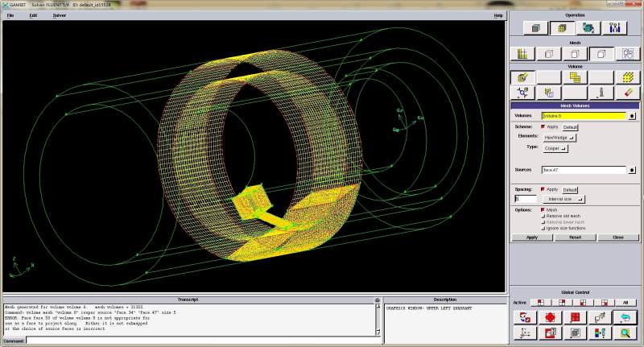
Task: Open the Tools operation icon
Action: click(614, 28)
